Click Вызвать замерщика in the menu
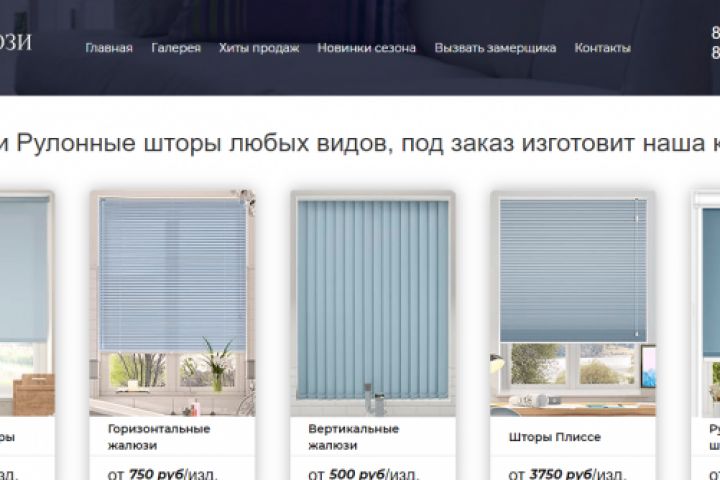The height and width of the screenshot is (480, 720). point(495,48)
